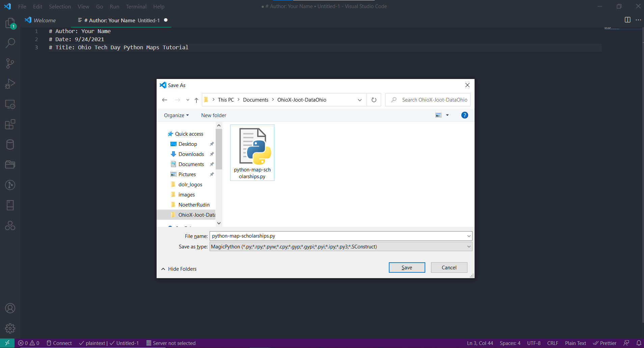The width and height of the screenshot is (644, 348).
Task: Select python-map-scholarships.py file thumbnail
Action: pyautogui.click(x=252, y=153)
